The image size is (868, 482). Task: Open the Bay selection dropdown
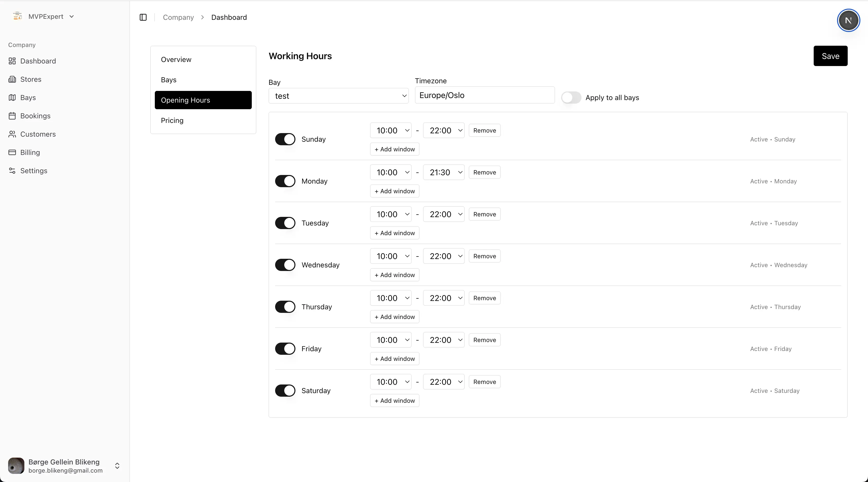click(338, 96)
